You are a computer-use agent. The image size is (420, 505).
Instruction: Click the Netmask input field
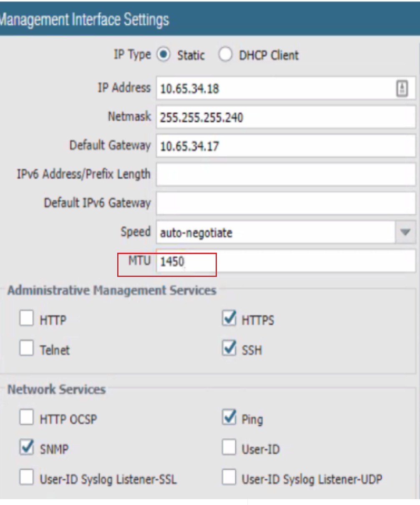(286, 118)
